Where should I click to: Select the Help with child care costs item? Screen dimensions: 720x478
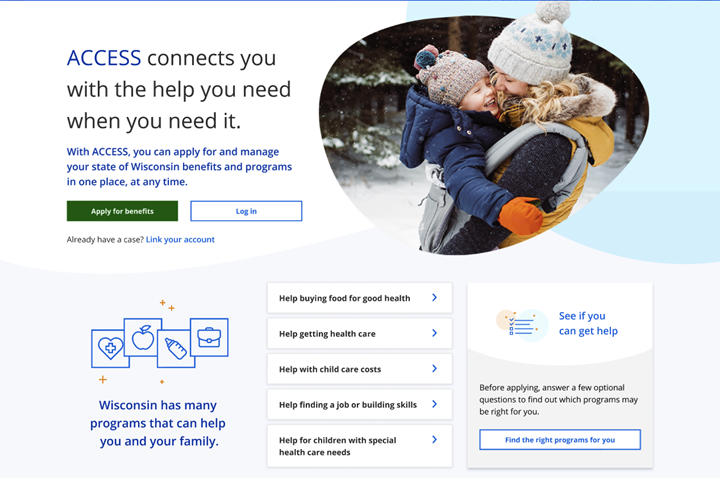[360, 369]
